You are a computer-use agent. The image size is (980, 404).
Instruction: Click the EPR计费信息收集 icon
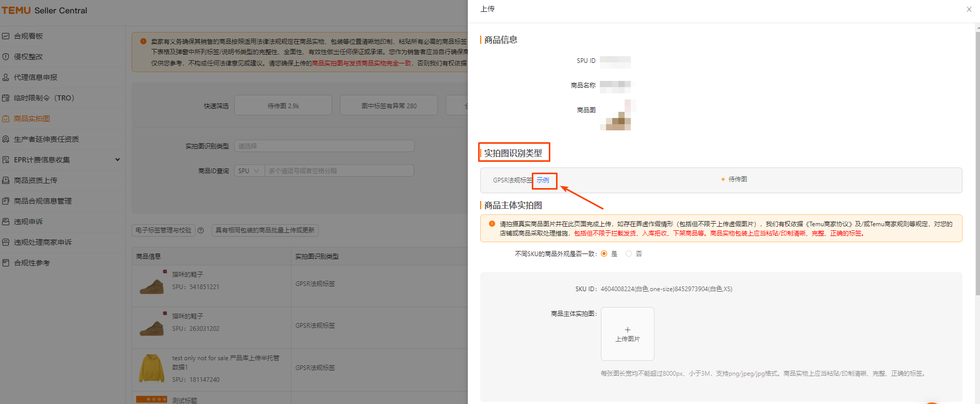(6, 160)
